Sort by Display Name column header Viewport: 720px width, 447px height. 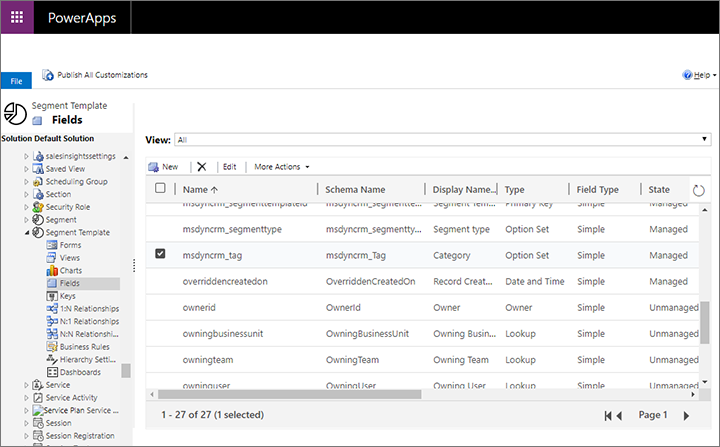(464, 189)
